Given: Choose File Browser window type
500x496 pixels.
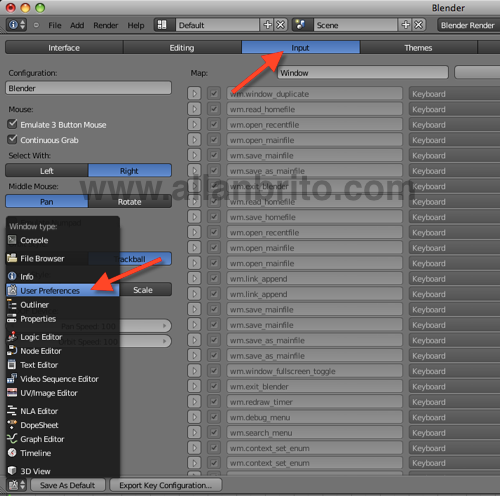Looking at the screenshot, I should pyautogui.click(x=62, y=258).
